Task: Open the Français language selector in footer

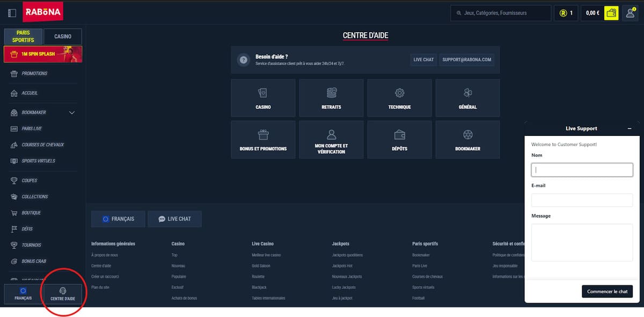Action: point(118,219)
